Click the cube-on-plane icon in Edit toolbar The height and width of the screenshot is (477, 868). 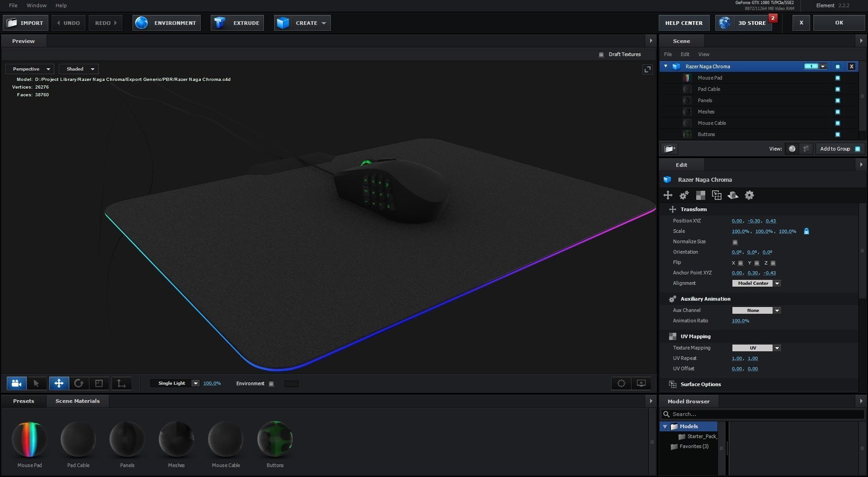pos(733,195)
